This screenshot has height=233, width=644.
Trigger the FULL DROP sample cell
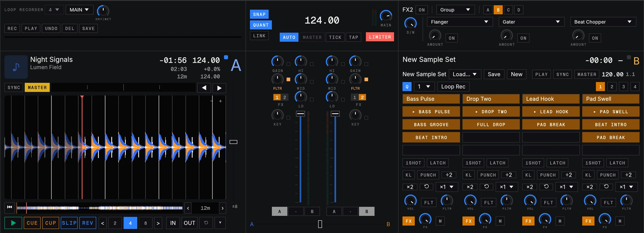491,124
